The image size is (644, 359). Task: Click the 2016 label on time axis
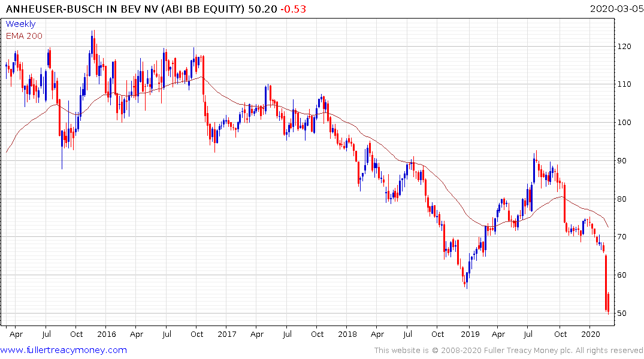click(x=107, y=334)
